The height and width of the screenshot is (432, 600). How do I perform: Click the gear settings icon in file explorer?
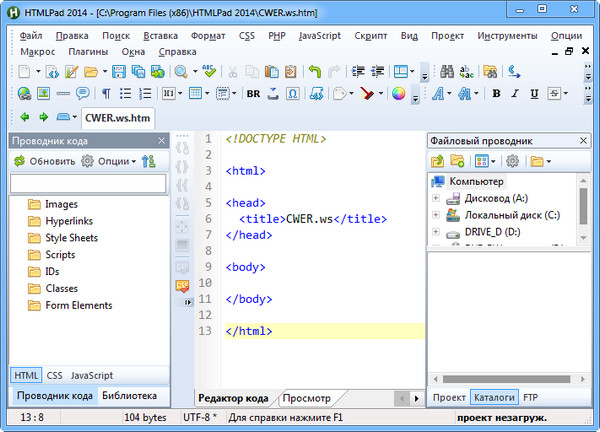pyautogui.click(x=512, y=161)
